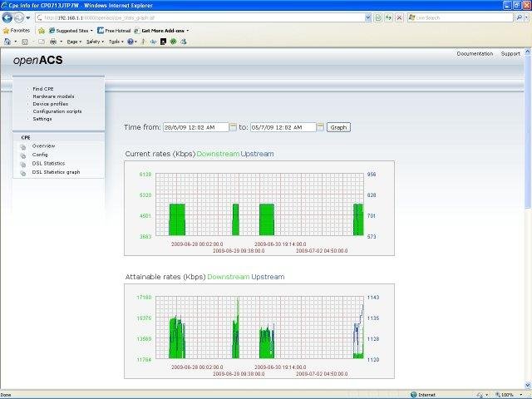Open the Favorites star button
The width and height of the screenshot is (532, 399).
tap(17, 31)
